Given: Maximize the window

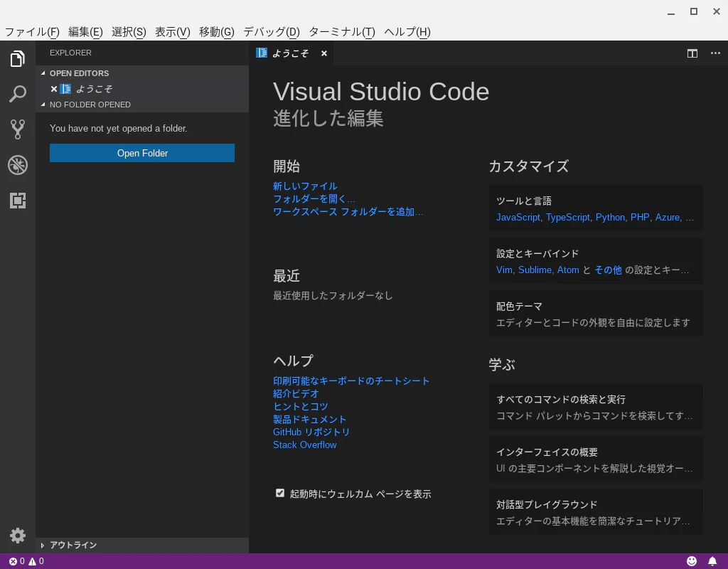Looking at the screenshot, I should tap(694, 11).
